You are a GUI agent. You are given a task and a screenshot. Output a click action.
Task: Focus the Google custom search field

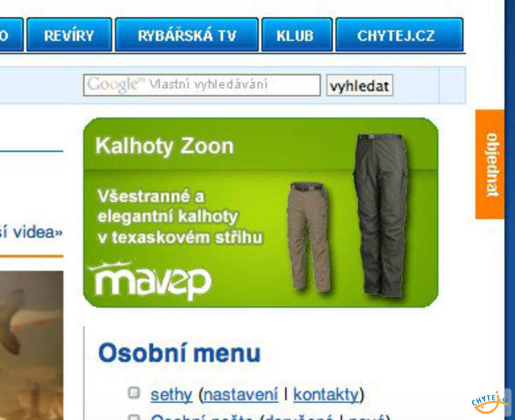point(202,85)
